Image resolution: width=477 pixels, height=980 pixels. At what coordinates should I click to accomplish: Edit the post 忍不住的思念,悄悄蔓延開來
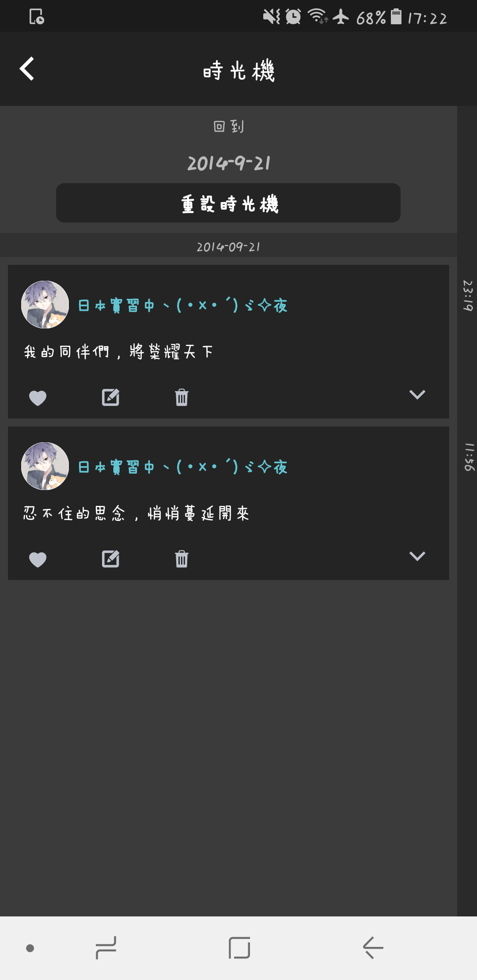click(110, 559)
